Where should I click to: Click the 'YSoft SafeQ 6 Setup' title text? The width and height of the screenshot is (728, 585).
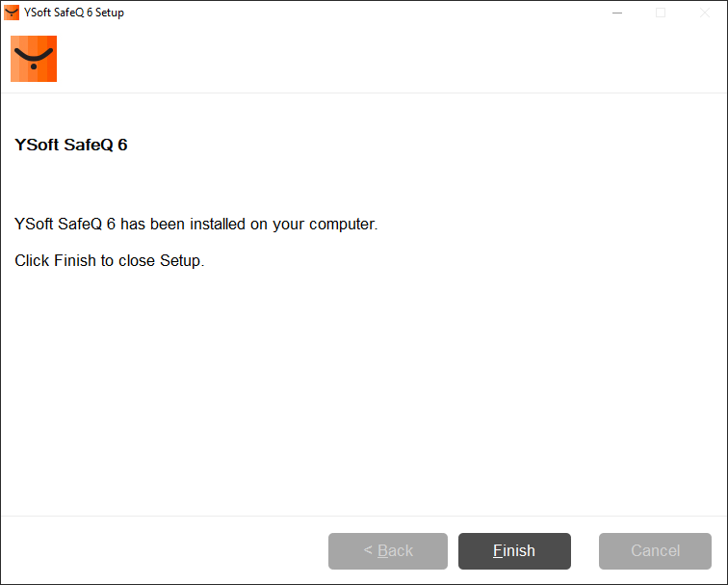[74, 13]
